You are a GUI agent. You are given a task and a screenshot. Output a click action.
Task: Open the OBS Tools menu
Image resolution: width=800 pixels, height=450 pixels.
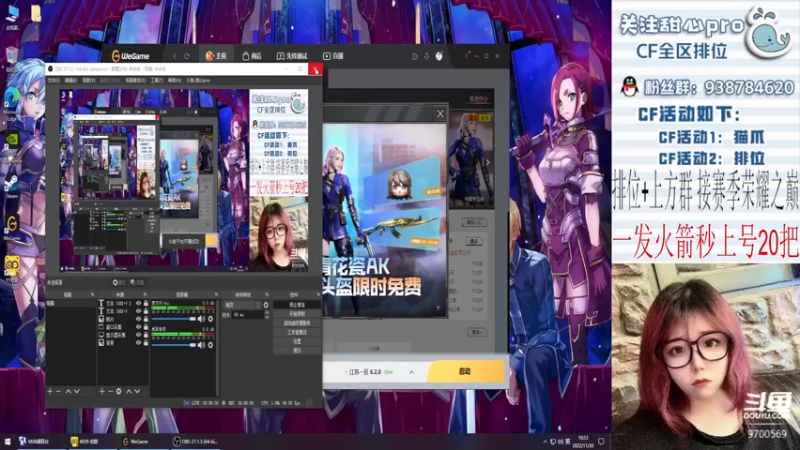point(156,81)
